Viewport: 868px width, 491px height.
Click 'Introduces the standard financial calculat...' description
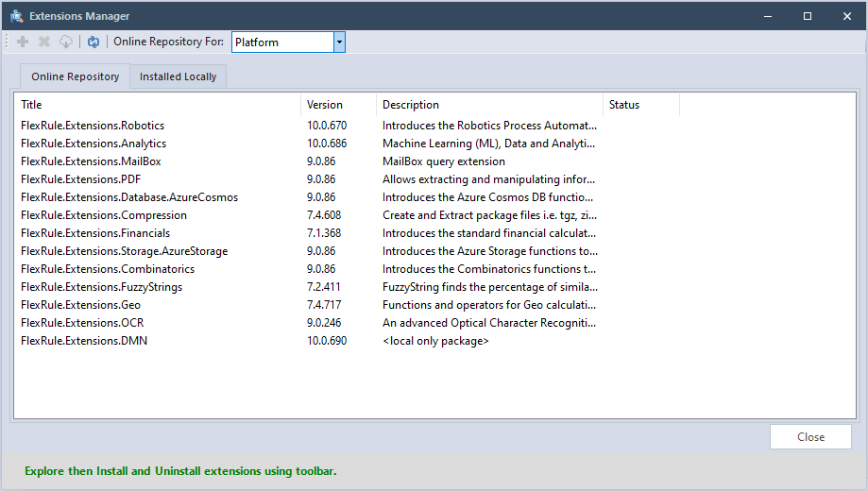(489, 233)
